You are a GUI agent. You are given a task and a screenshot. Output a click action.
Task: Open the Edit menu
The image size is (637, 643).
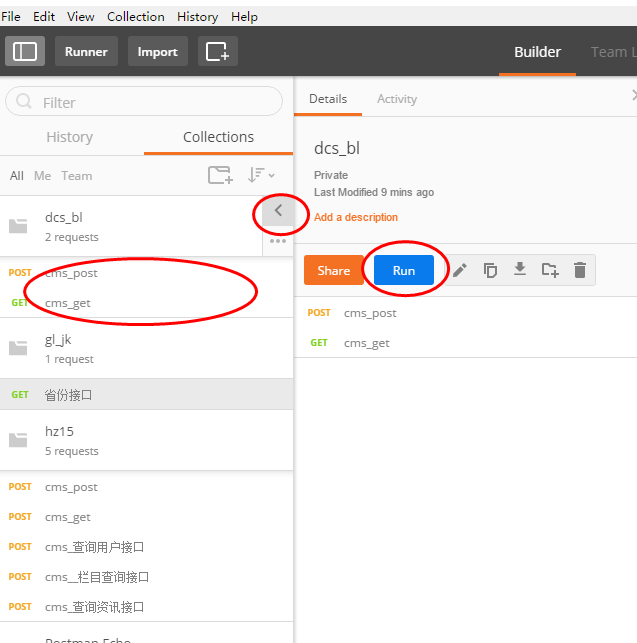[x=43, y=17]
